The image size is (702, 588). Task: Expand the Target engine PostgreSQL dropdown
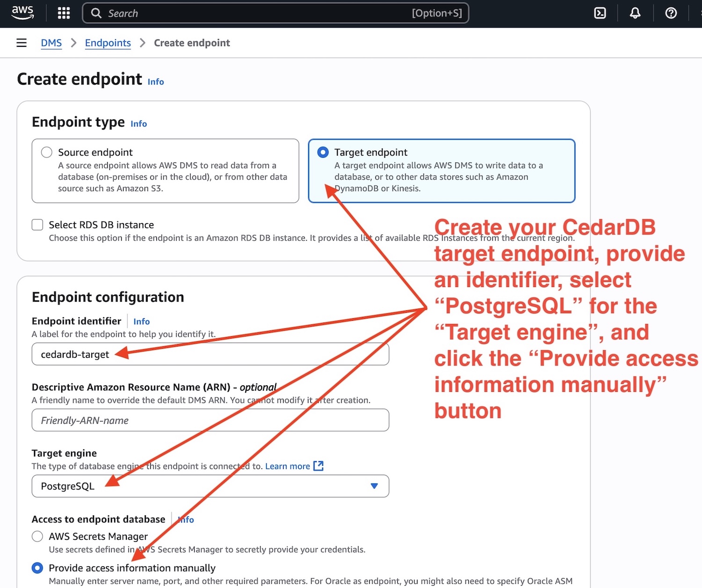click(x=210, y=486)
